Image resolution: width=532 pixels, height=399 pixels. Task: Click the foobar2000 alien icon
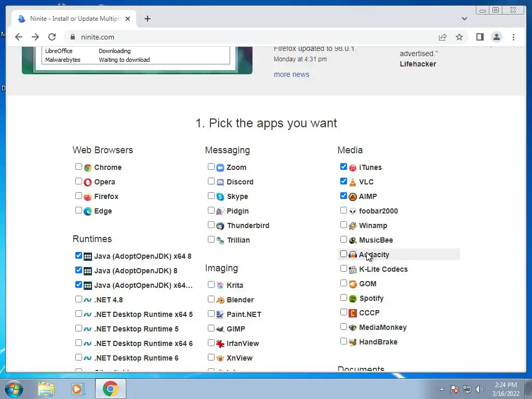pyautogui.click(x=353, y=211)
